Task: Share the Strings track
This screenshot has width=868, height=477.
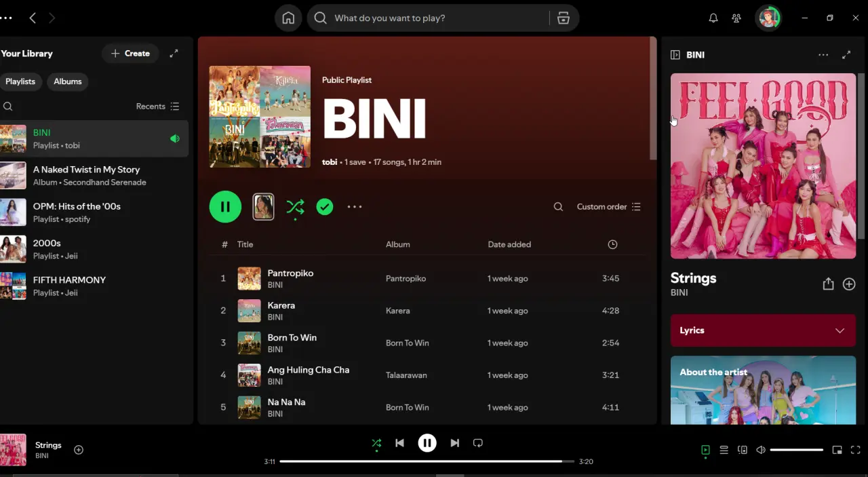Action: click(828, 284)
